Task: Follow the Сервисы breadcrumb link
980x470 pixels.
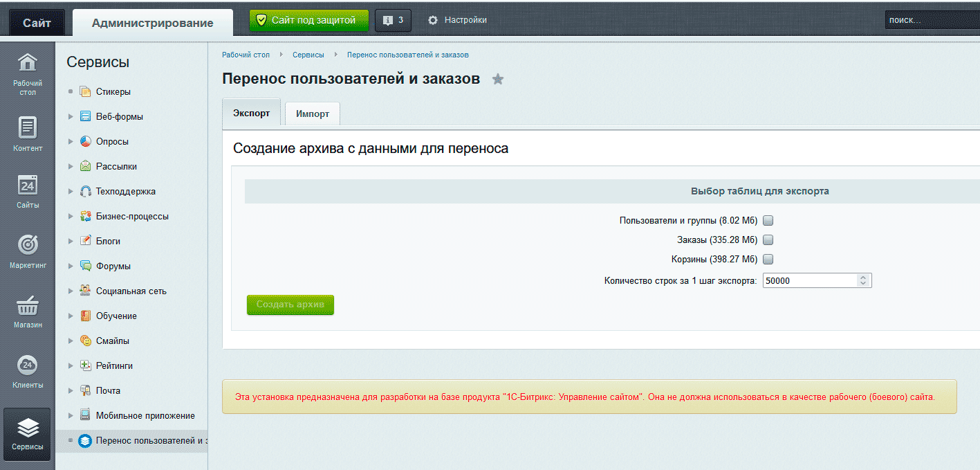Action: (308, 55)
